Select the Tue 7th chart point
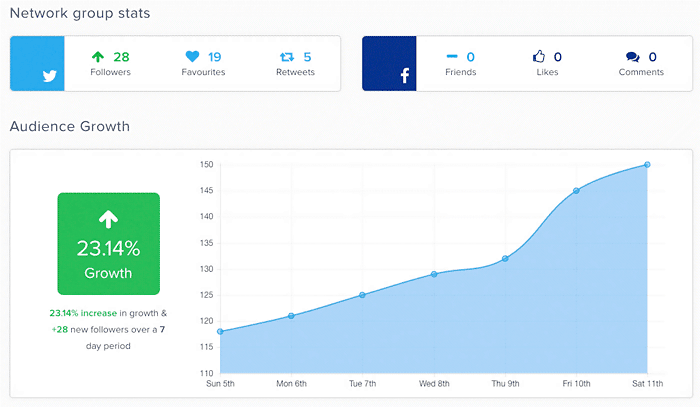 [x=362, y=295]
